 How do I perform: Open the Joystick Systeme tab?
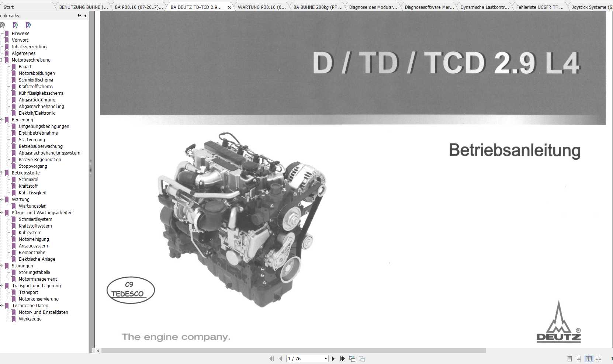coord(591,7)
